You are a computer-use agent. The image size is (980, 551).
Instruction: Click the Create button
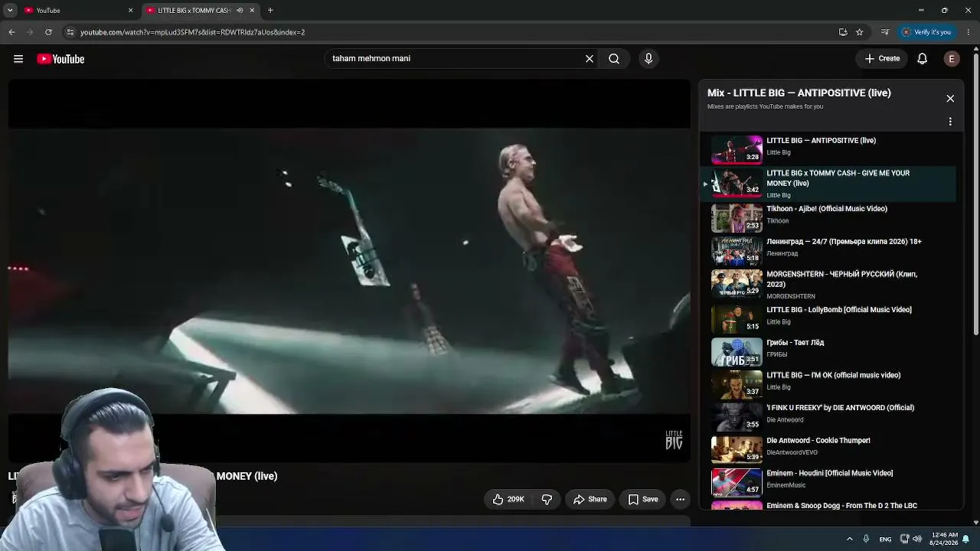(882, 59)
